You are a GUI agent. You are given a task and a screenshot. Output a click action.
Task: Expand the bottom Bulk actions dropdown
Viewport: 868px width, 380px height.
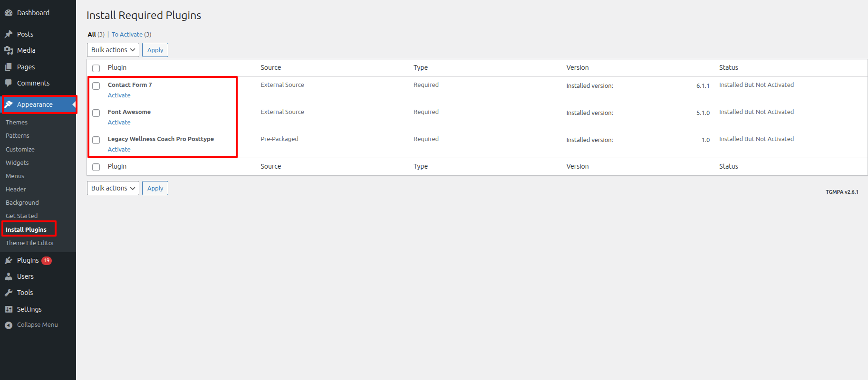tap(113, 188)
